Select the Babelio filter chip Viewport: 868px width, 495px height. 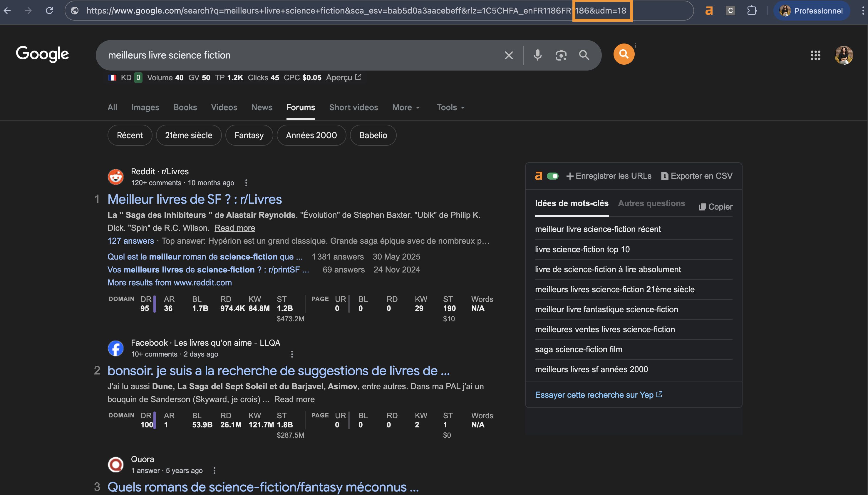373,135
